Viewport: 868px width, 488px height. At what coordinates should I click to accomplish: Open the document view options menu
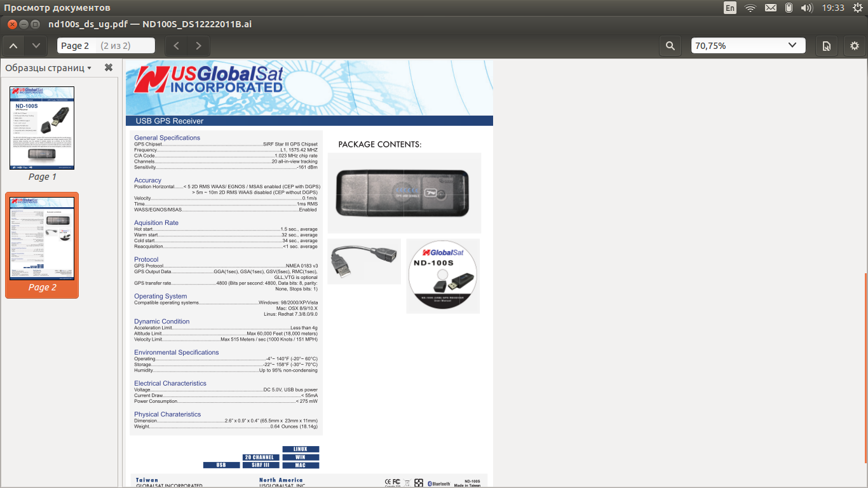pos(826,46)
